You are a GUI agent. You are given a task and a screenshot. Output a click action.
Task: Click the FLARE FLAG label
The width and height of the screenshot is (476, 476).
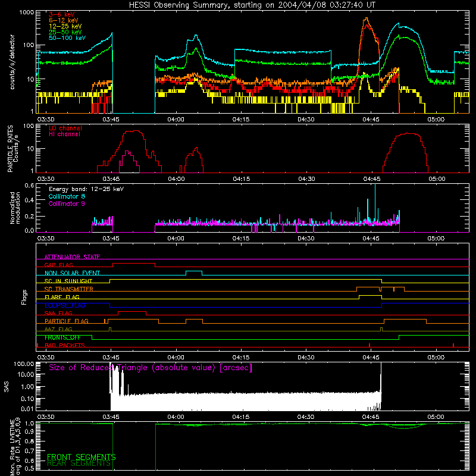[x=62, y=297]
